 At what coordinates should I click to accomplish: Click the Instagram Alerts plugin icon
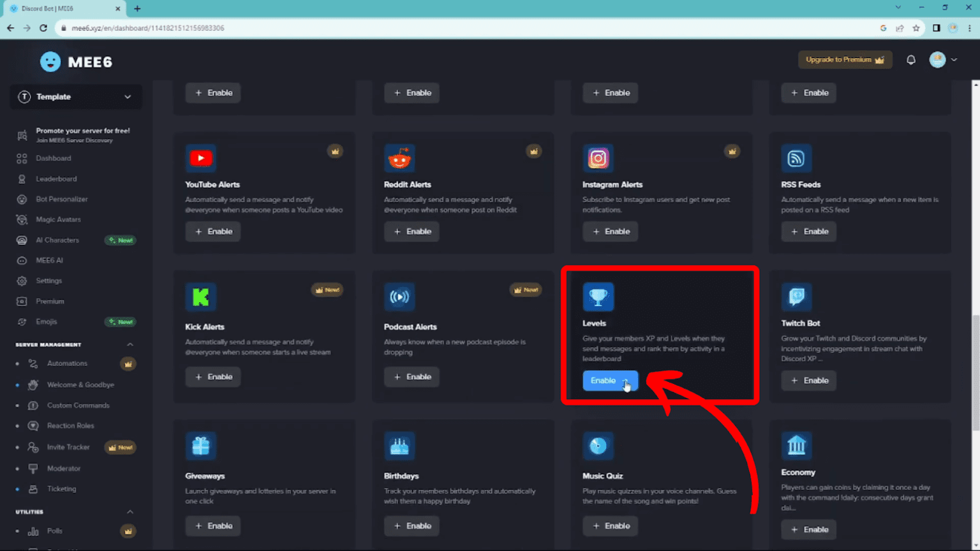click(x=598, y=158)
